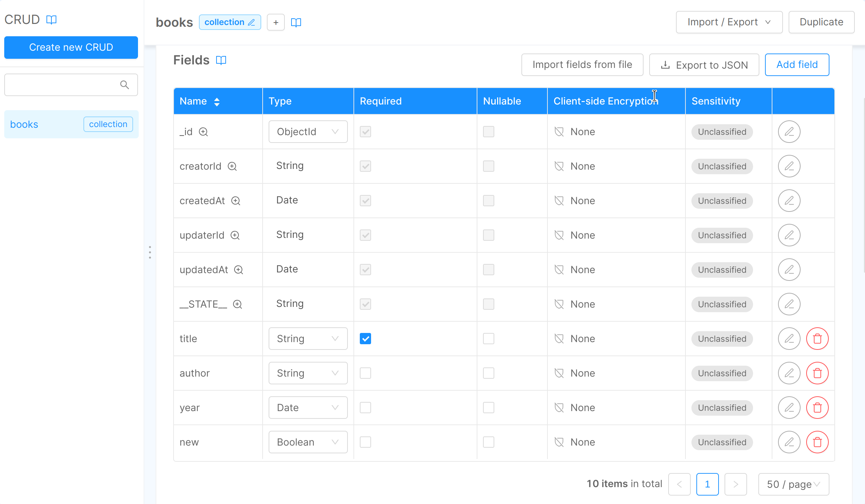Edit the author field using pencil icon

point(789,373)
